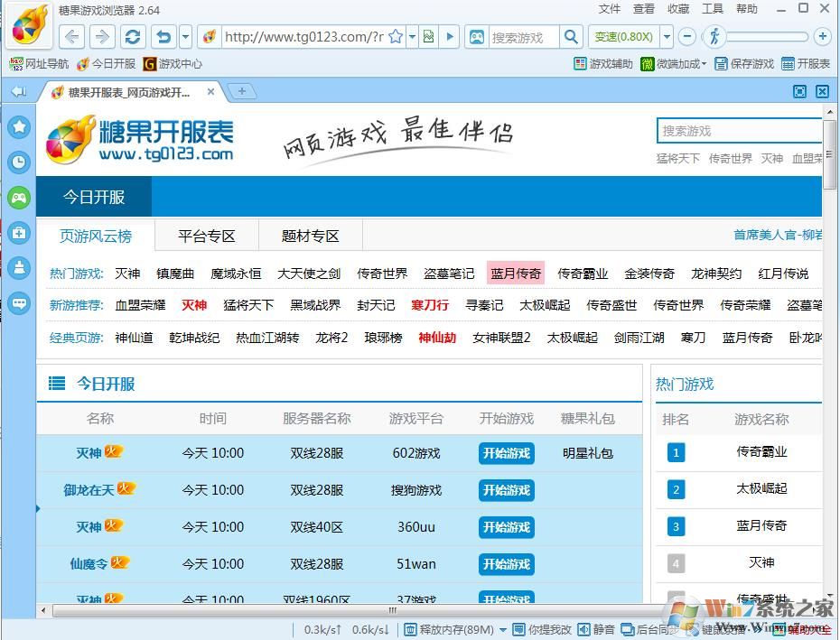The width and height of the screenshot is (840, 640).
Task: Click the webpage 搜索游戏 search field
Action: coord(738,131)
